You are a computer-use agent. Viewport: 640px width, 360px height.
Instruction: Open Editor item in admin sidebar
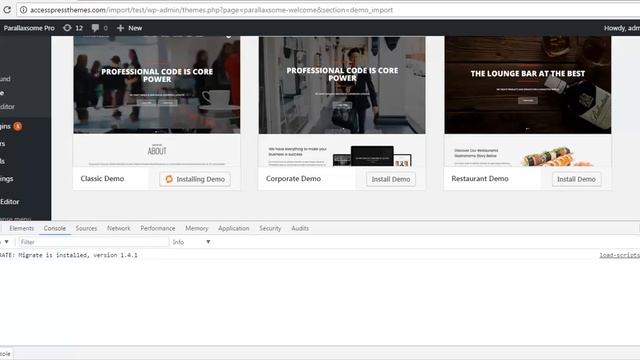click(x=10, y=202)
